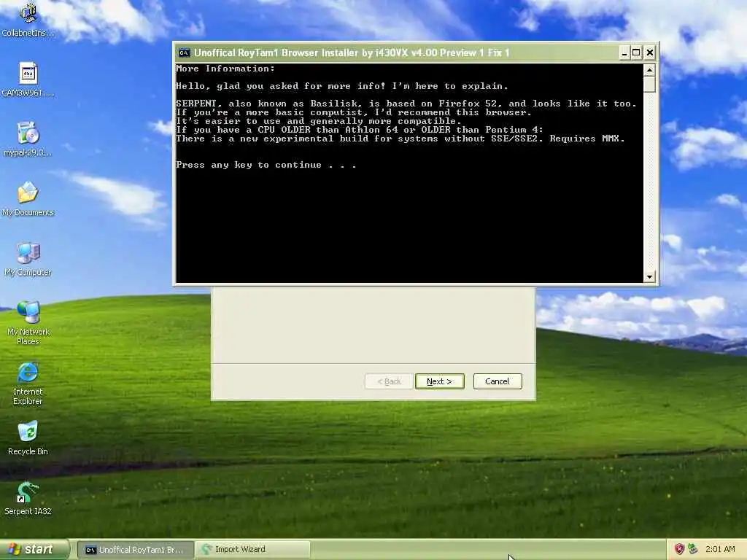Click Next in the Import Wizard
The height and width of the screenshot is (560, 747).
439,381
